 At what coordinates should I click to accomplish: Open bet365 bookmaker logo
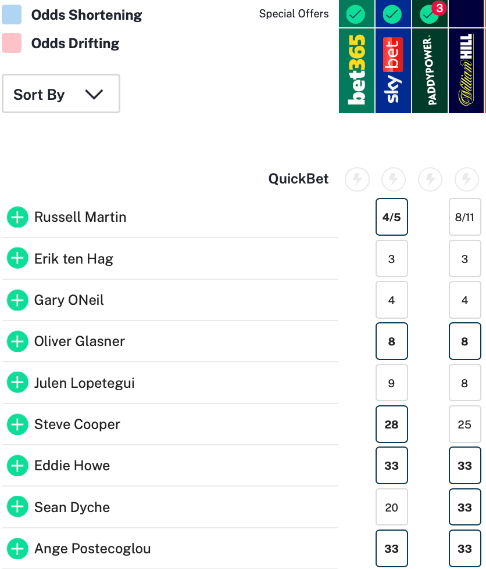(x=356, y=70)
